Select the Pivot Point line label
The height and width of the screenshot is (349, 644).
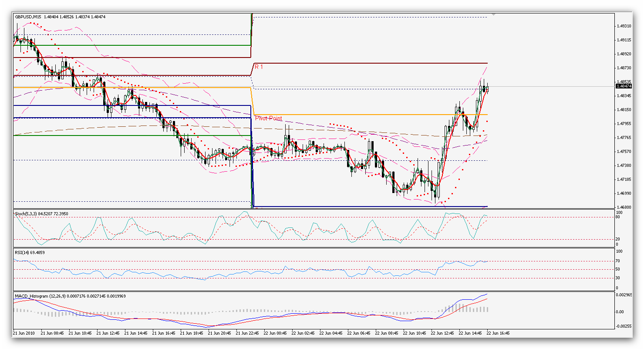tap(268, 119)
